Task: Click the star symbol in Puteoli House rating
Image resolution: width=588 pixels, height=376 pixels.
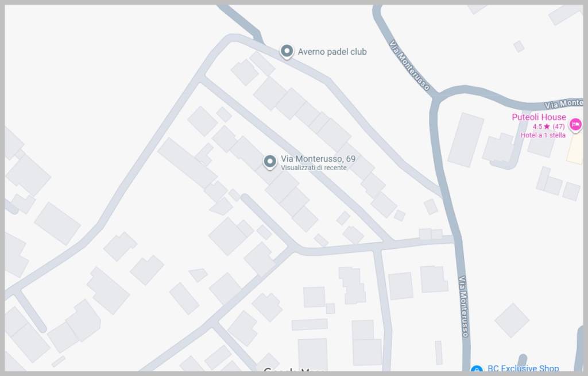Action: (547, 126)
